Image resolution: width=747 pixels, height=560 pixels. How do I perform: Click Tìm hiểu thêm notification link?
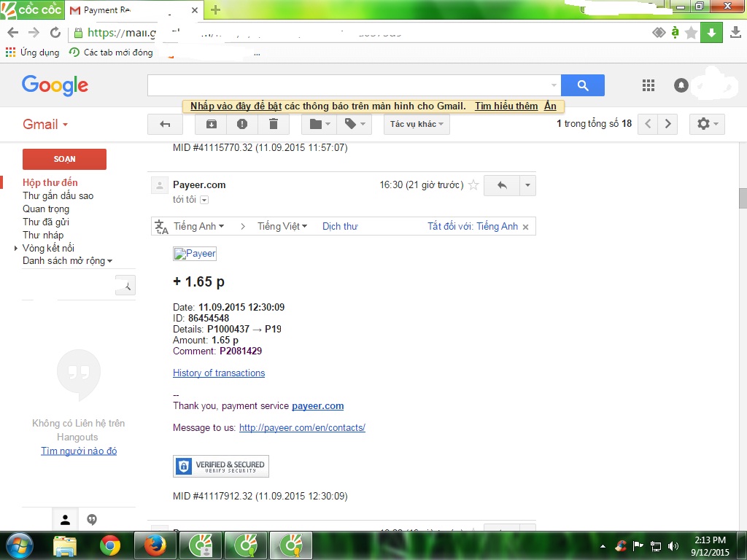coord(506,106)
